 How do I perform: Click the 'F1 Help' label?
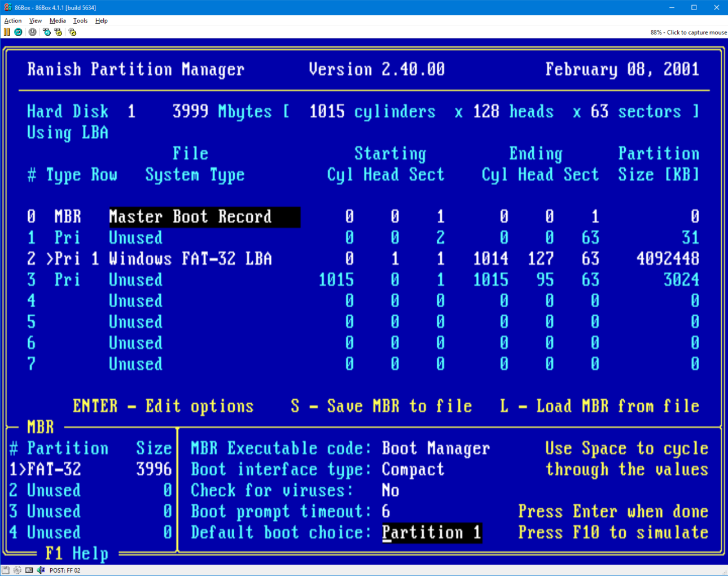click(x=77, y=554)
